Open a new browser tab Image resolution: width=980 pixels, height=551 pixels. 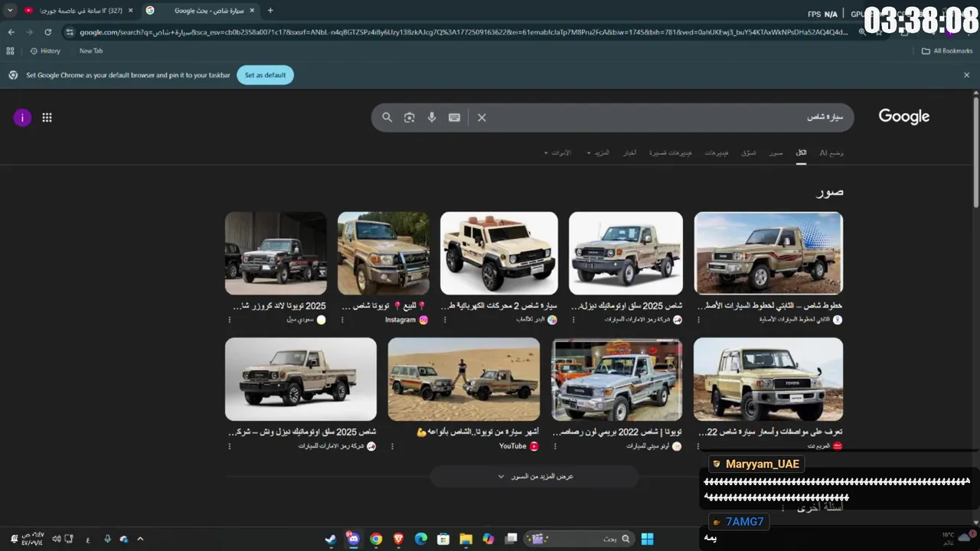[x=270, y=11]
